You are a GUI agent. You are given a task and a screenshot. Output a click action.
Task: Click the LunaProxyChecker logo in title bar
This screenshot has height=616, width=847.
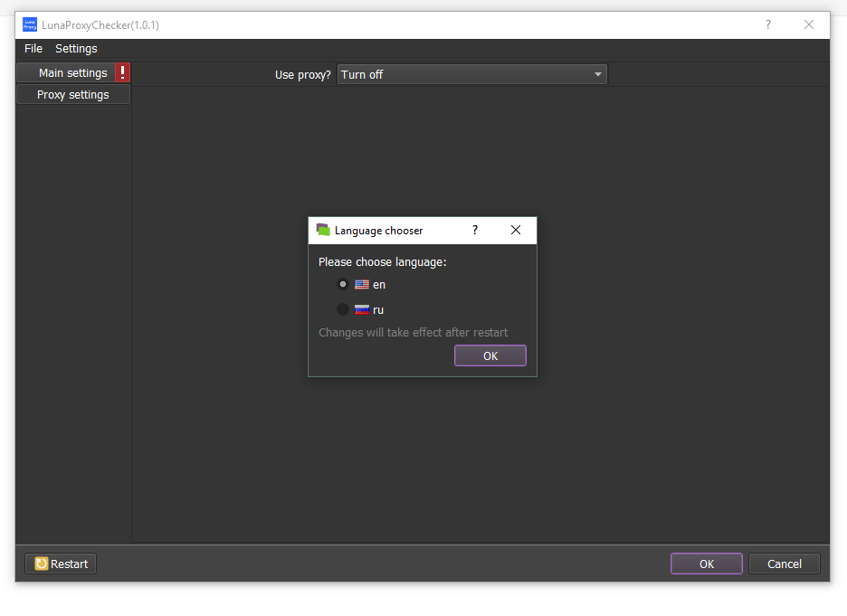pos(30,25)
